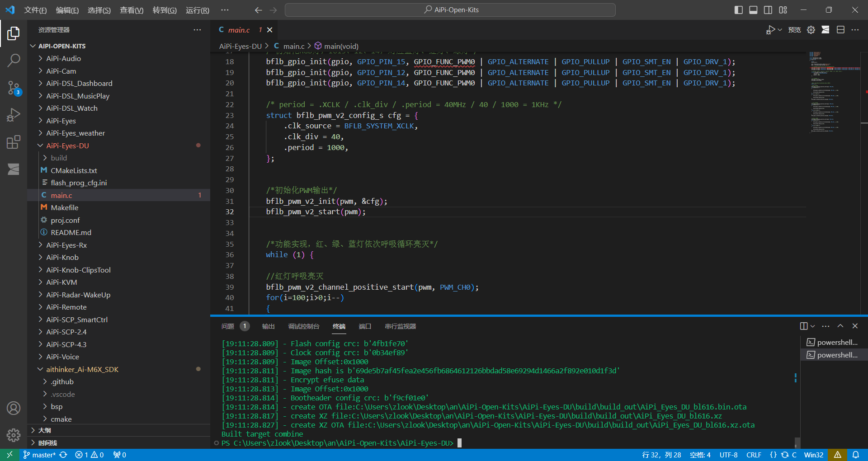Viewport: 868px width, 461px height.
Task: Open Customize Layout icon
Action: pos(783,10)
